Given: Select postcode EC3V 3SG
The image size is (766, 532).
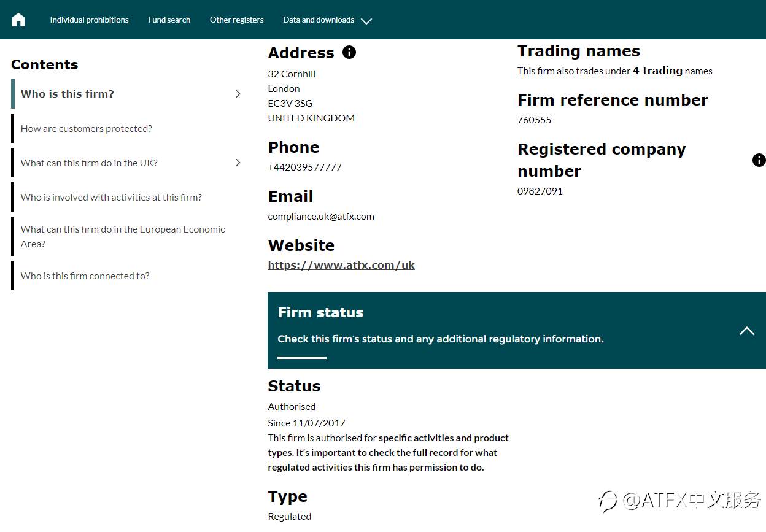Looking at the screenshot, I should click(290, 103).
